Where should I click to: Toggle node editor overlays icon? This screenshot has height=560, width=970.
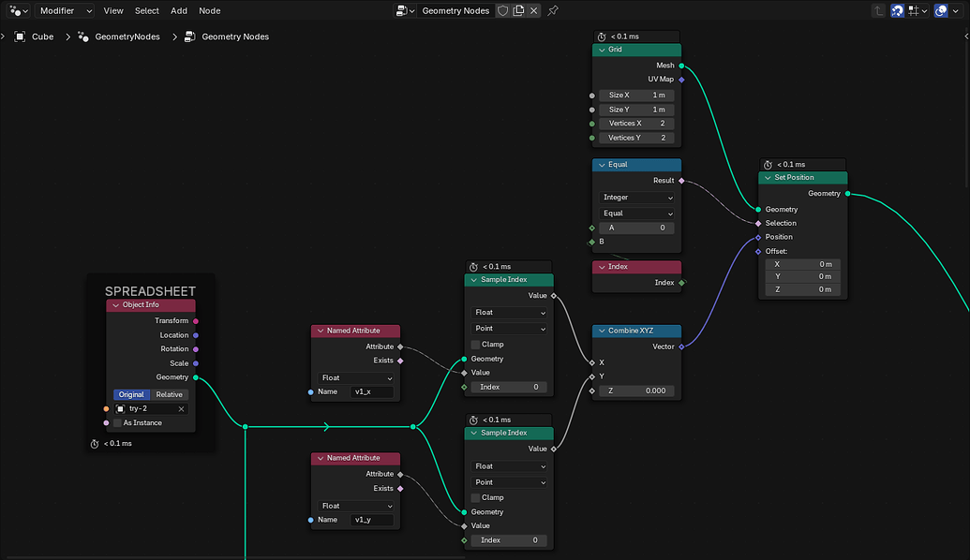pos(940,10)
